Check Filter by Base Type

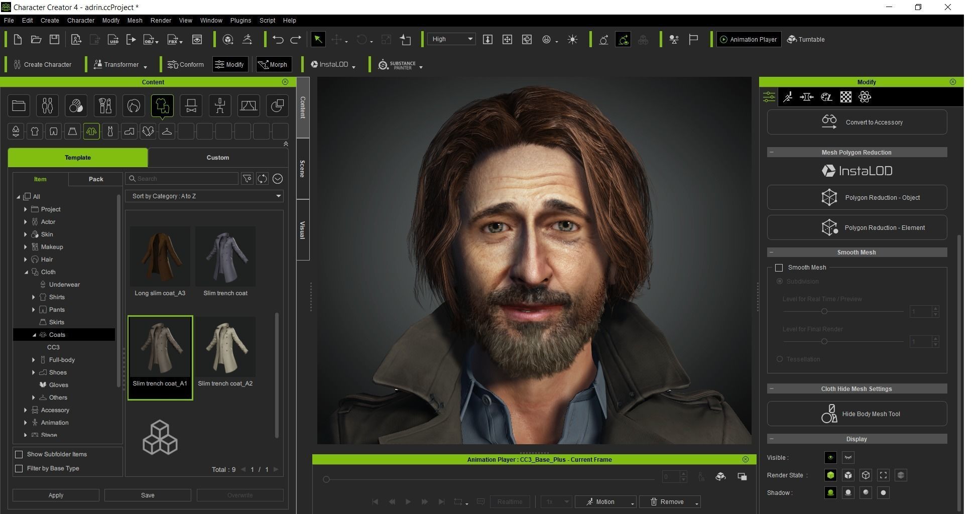click(19, 468)
